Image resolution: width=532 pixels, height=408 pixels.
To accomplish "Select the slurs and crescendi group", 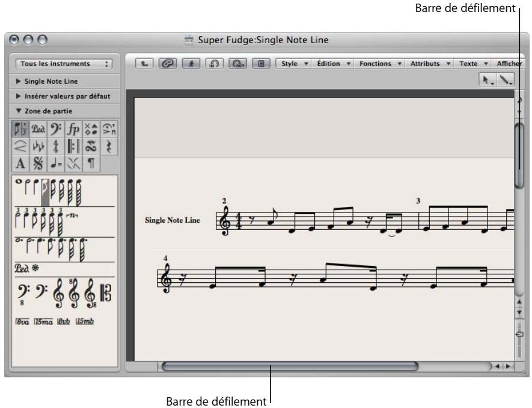I will click(x=20, y=146).
